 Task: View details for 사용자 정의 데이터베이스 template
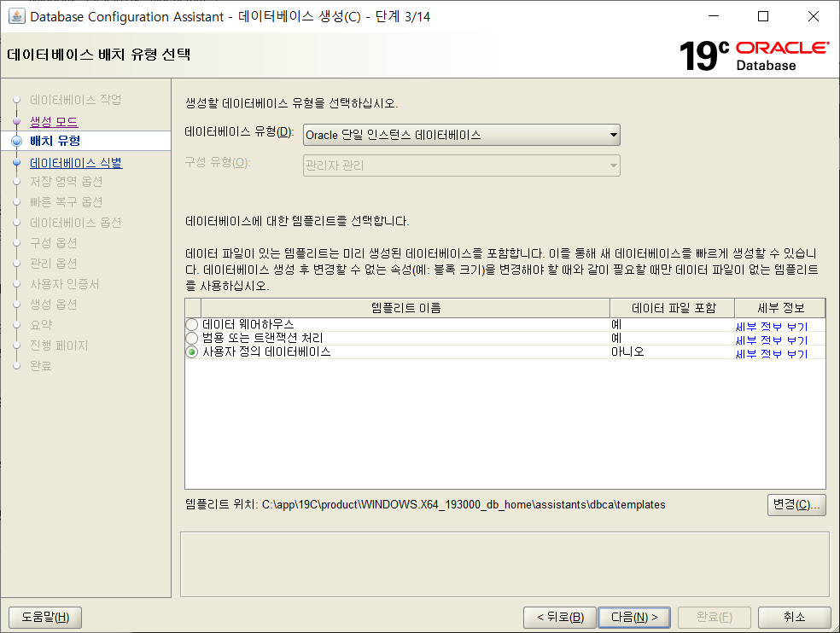[772, 353]
